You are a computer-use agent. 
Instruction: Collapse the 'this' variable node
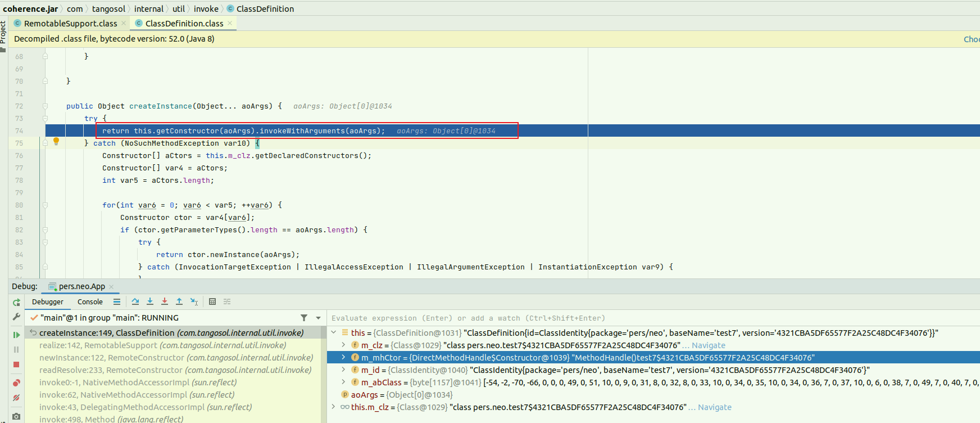coord(334,333)
